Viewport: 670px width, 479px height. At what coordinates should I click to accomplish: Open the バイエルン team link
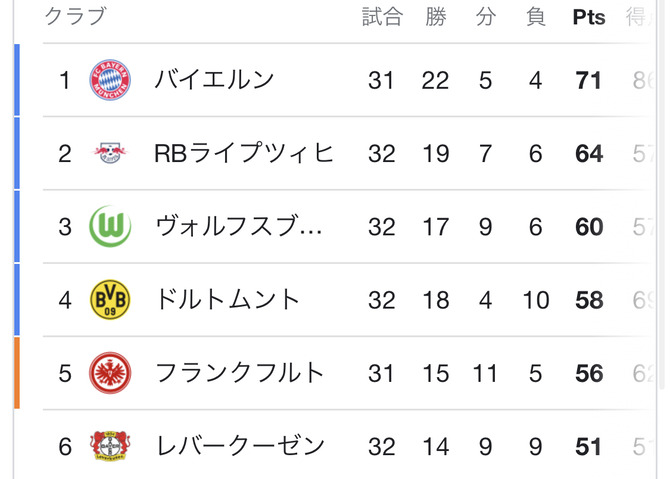click(214, 80)
